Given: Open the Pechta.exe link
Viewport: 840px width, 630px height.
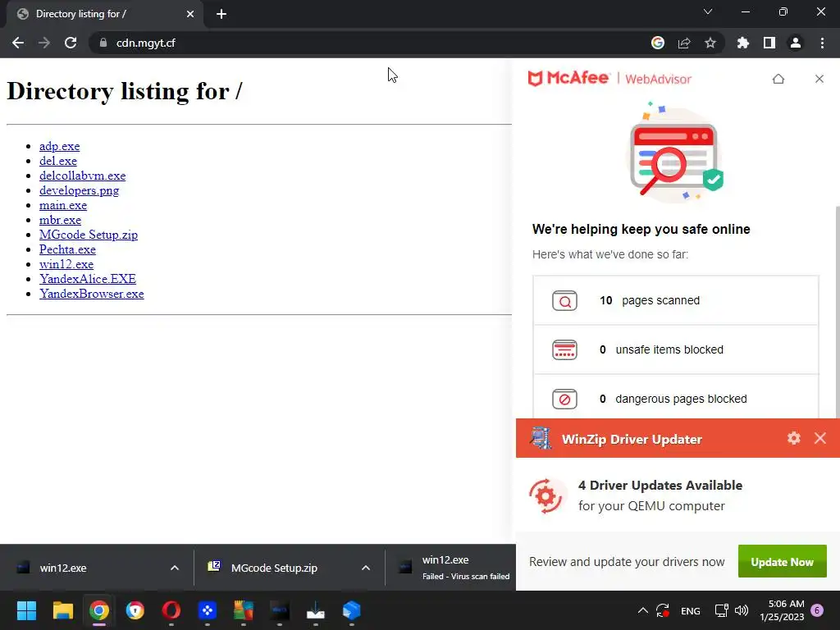Looking at the screenshot, I should (x=67, y=249).
